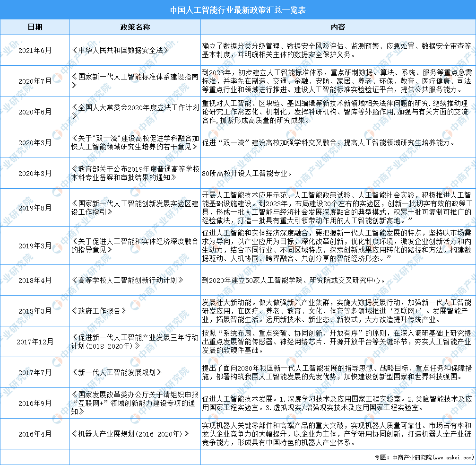This screenshot has height=465, width=476.
Task: Click the content beginning "促进人工智能技术发展。1.深度学习"
Action: pyautogui.click(x=337, y=403)
